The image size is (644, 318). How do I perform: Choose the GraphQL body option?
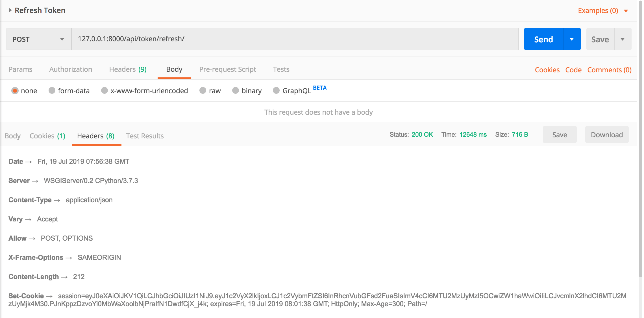click(x=276, y=90)
